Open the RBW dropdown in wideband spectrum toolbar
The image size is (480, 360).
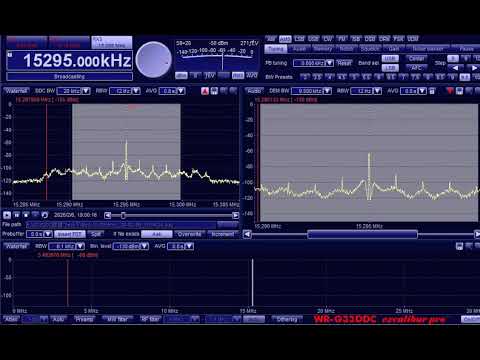tap(80, 246)
